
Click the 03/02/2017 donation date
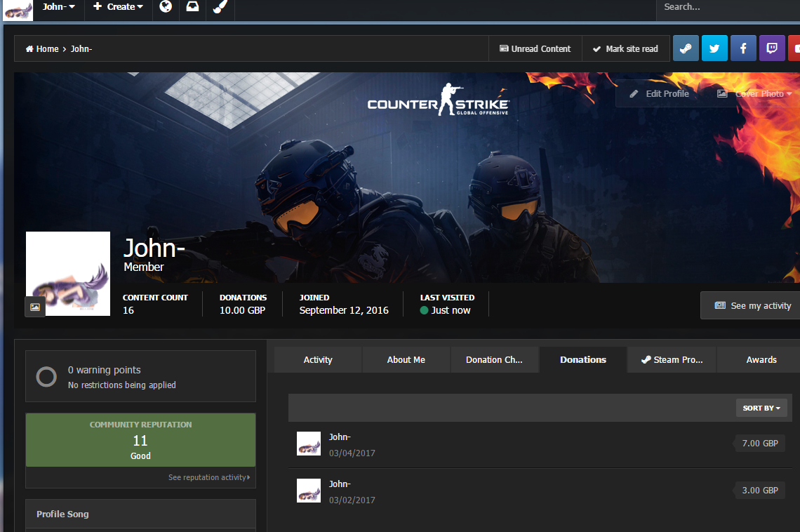352,500
